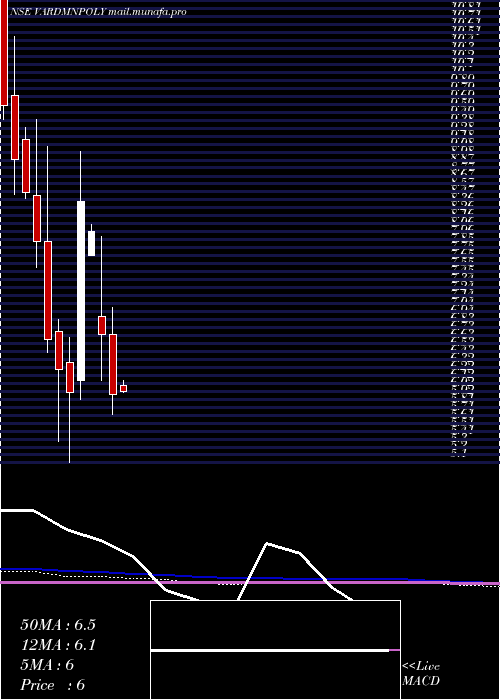Click the 5MA : 6 value

point(47,665)
